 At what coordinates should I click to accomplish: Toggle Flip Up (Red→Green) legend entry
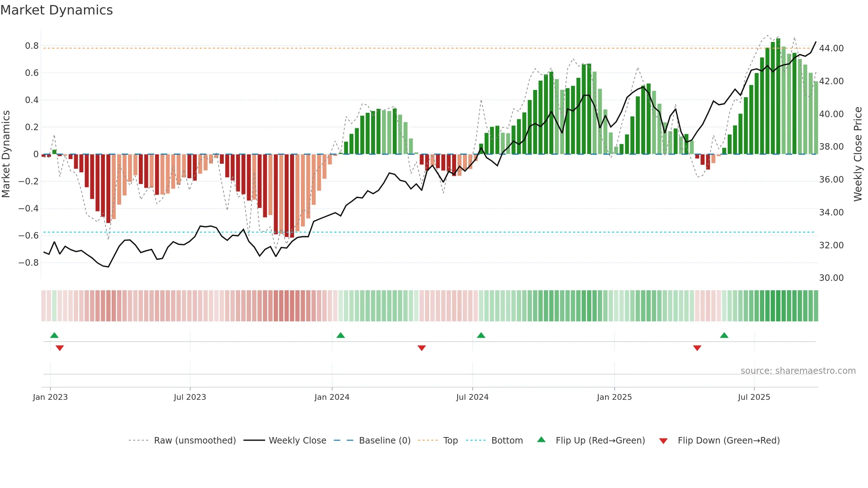tap(591, 440)
